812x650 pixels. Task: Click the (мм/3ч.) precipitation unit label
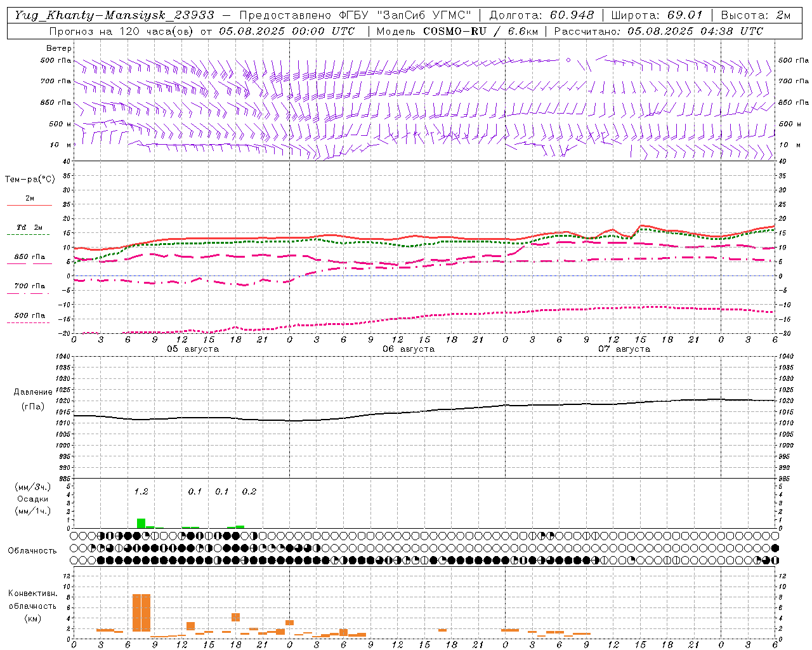pyautogui.click(x=32, y=487)
